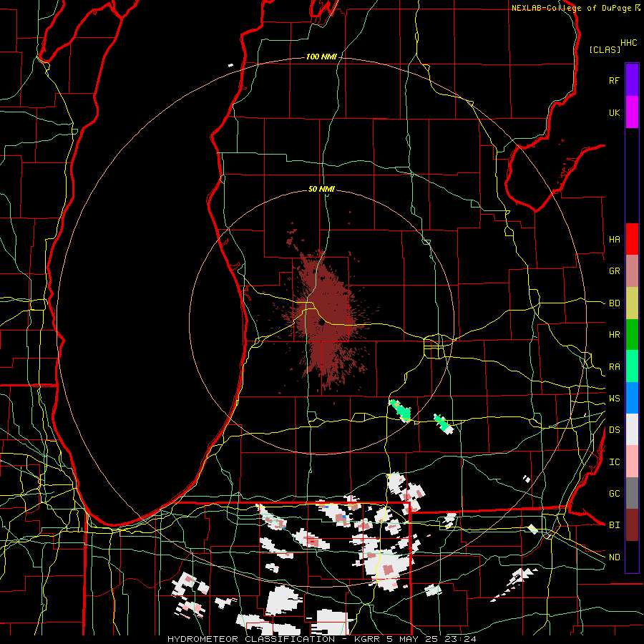Select the light pink IC color swatch
The height and width of the screenshot is (644, 644).
[632, 462]
